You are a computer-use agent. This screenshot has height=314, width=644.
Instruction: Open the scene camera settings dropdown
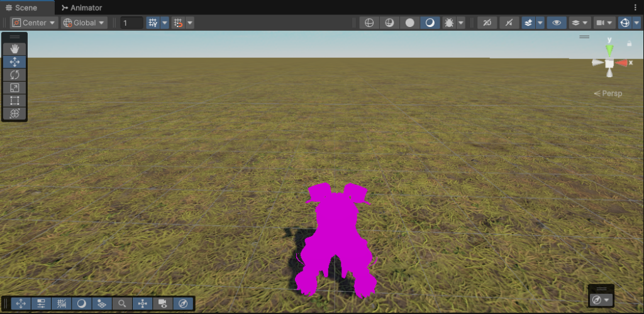coord(604,23)
